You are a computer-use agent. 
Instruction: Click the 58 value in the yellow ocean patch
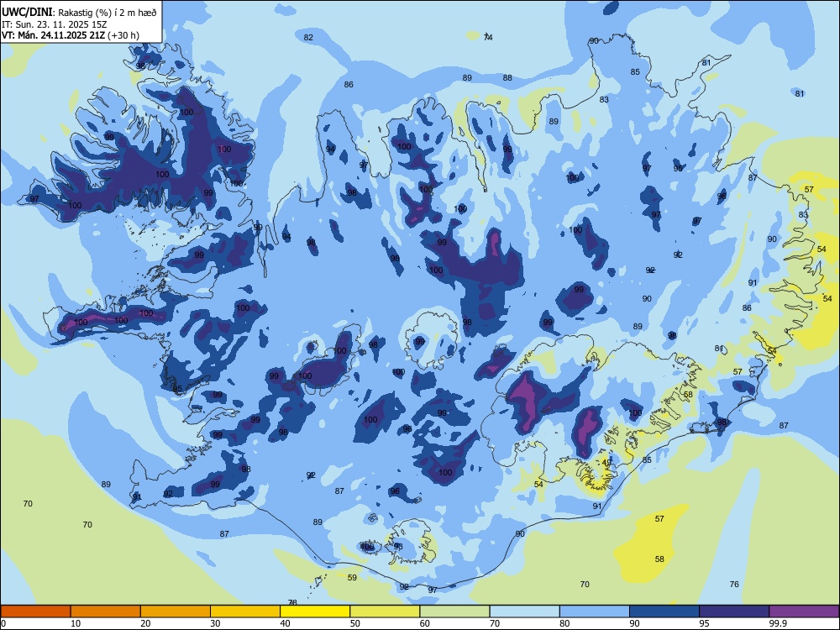pos(659,559)
